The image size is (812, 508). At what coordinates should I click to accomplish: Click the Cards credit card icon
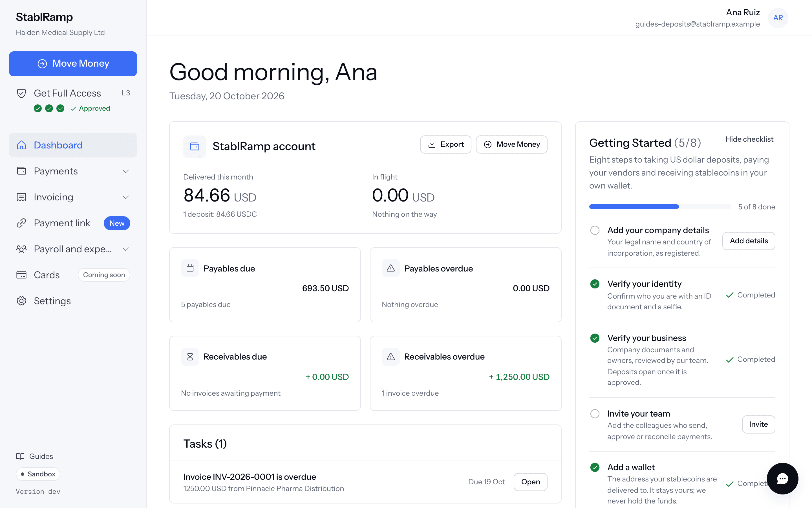point(21,275)
